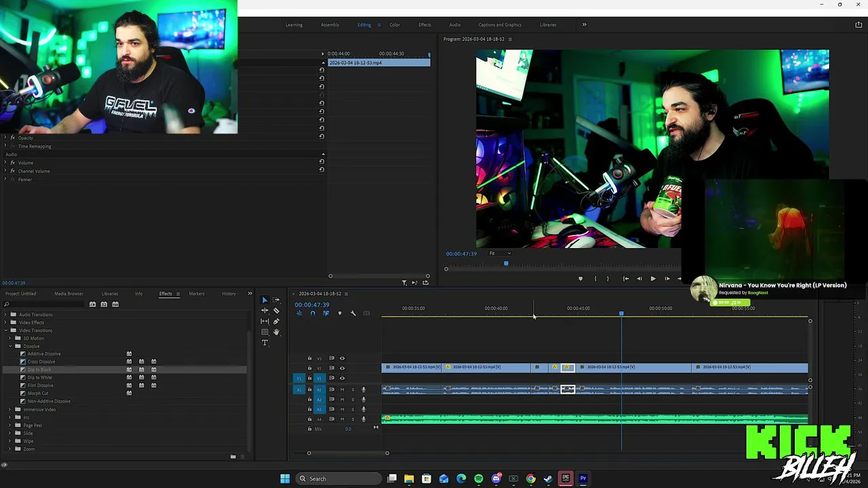
Task: Hide track V3 with eye toggle
Action: tap(342, 359)
